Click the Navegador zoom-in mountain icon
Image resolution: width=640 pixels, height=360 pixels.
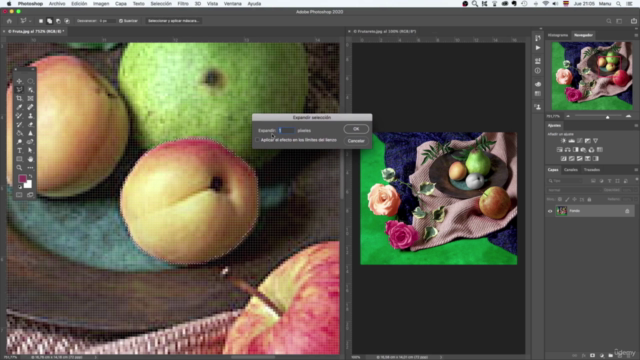point(629,116)
